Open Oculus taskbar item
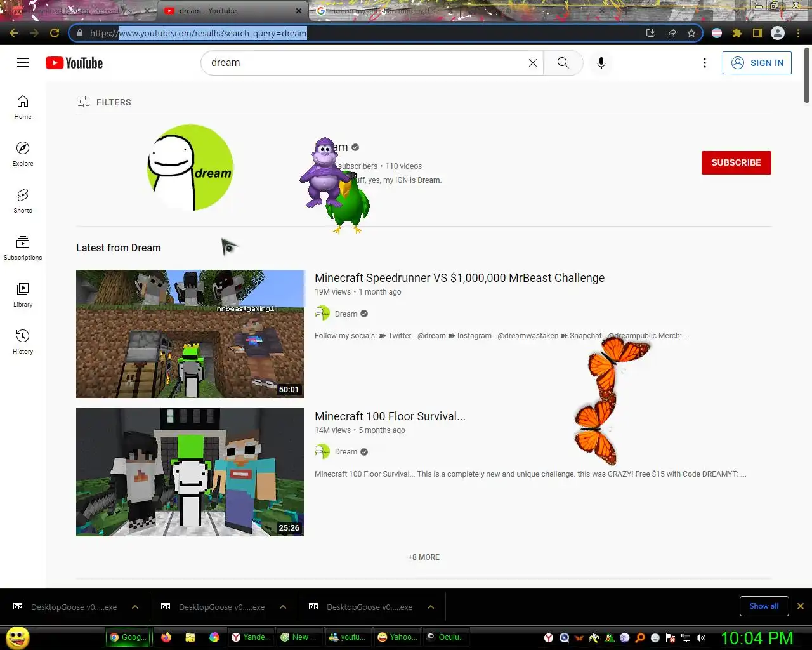 pos(445,637)
